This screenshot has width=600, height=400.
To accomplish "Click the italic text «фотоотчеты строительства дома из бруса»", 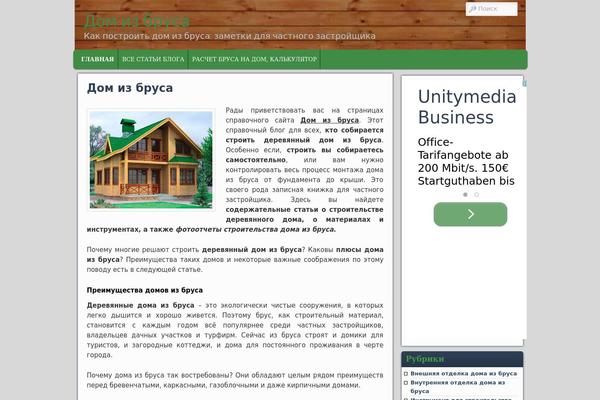I will click(255, 230).
